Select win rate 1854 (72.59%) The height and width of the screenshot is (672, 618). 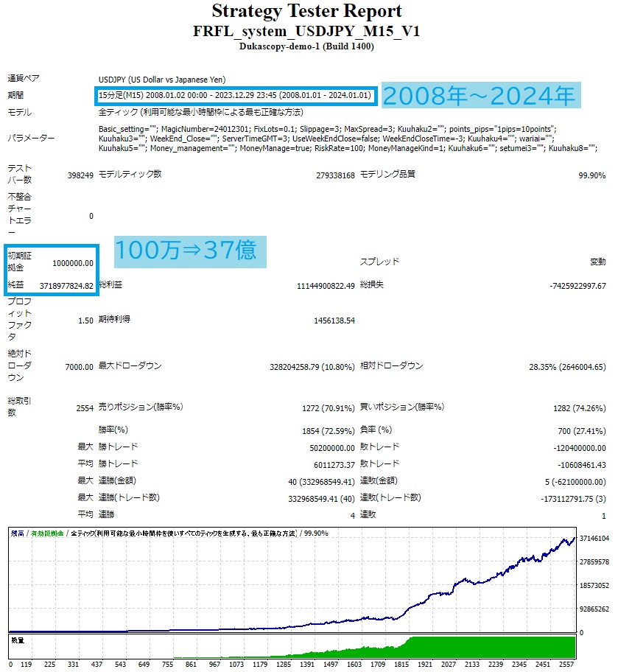click(329, 431)
